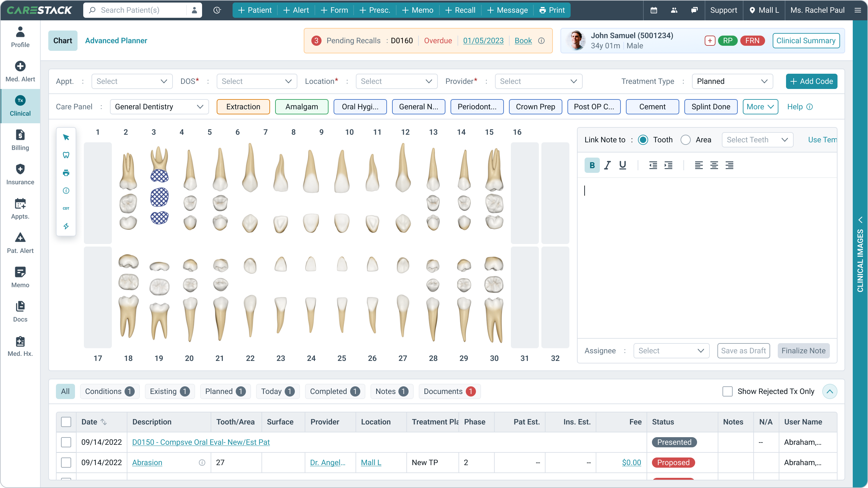Open the Select Teeth dropdown
The height and width of the screenshot is (488, 868).
pyautogui.click(x=757, y=140)
